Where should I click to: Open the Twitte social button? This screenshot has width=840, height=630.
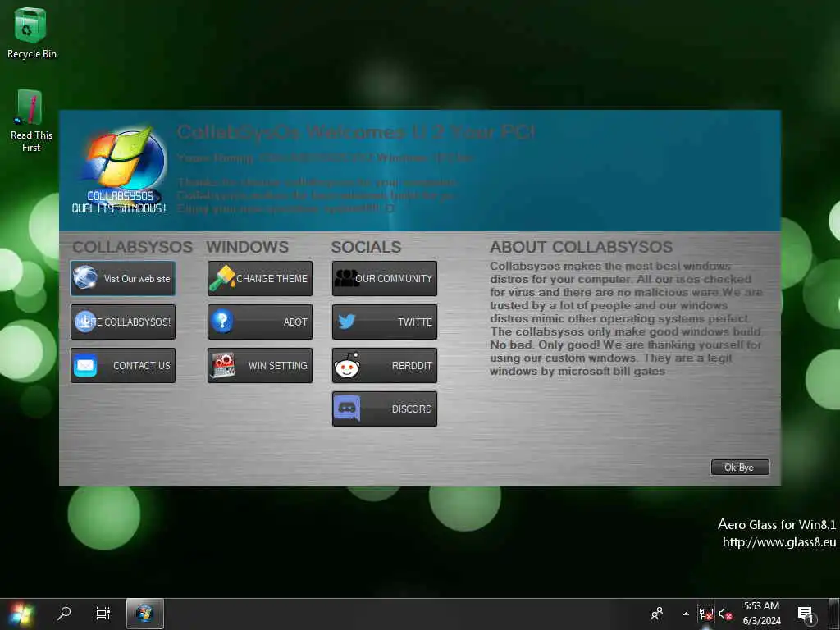[x=385, y=322]
